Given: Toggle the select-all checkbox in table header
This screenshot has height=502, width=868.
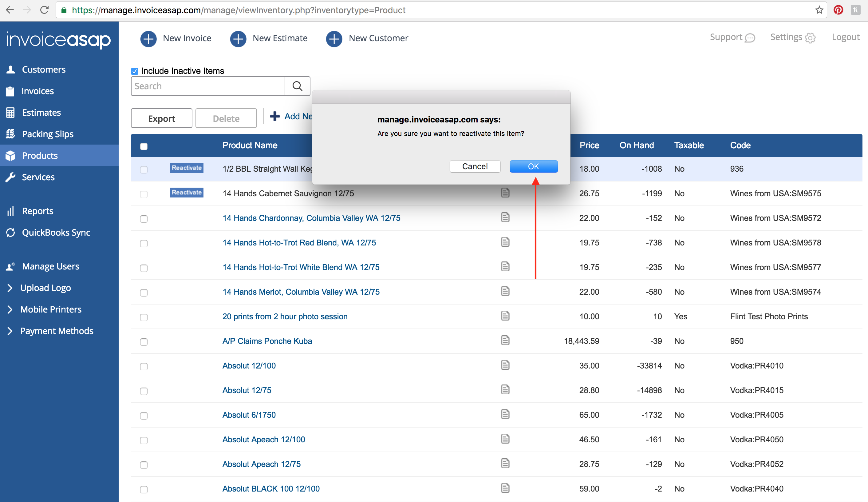Looking at the screenshot, I should [144, 146].
